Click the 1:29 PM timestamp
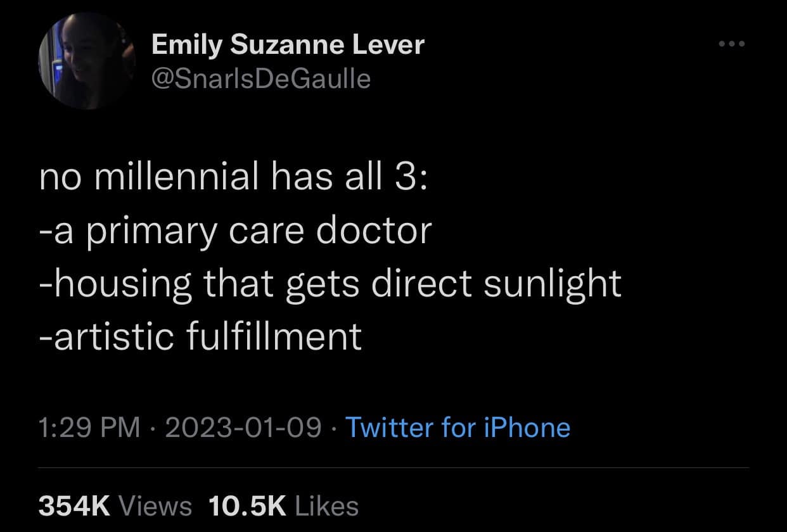 [x=89, y=427]
